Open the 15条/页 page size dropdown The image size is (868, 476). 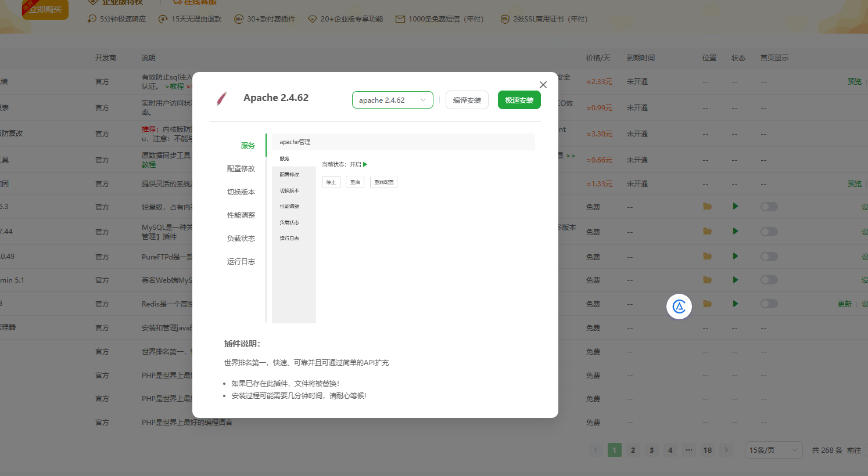[774, 450]
